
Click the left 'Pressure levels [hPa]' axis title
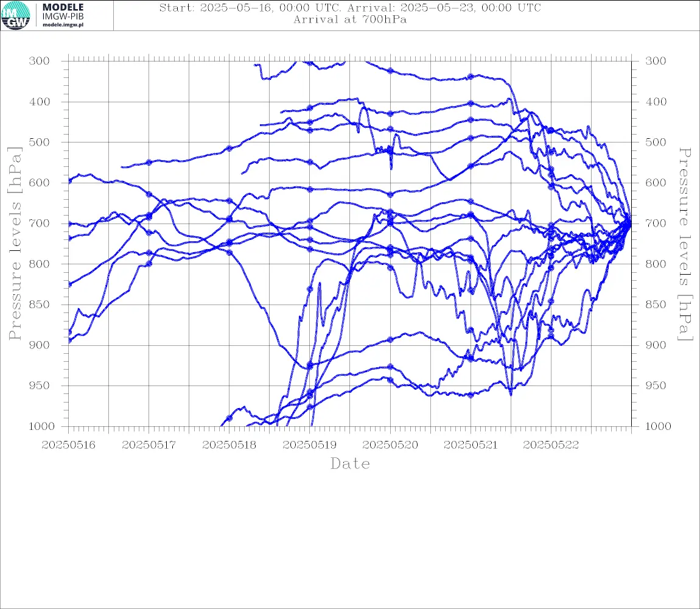15,244
